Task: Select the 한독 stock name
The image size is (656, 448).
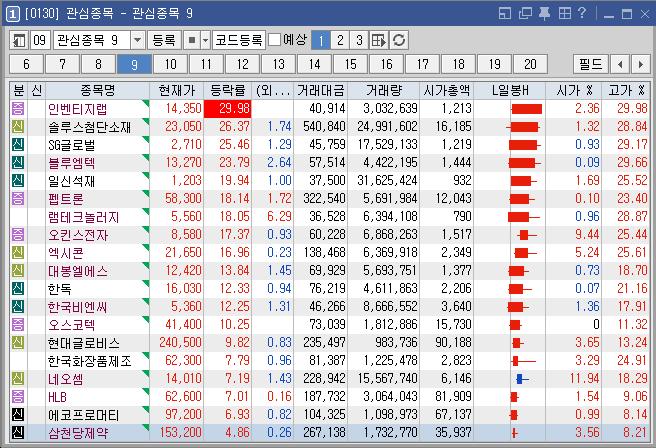Action: (x=60, y=289)
